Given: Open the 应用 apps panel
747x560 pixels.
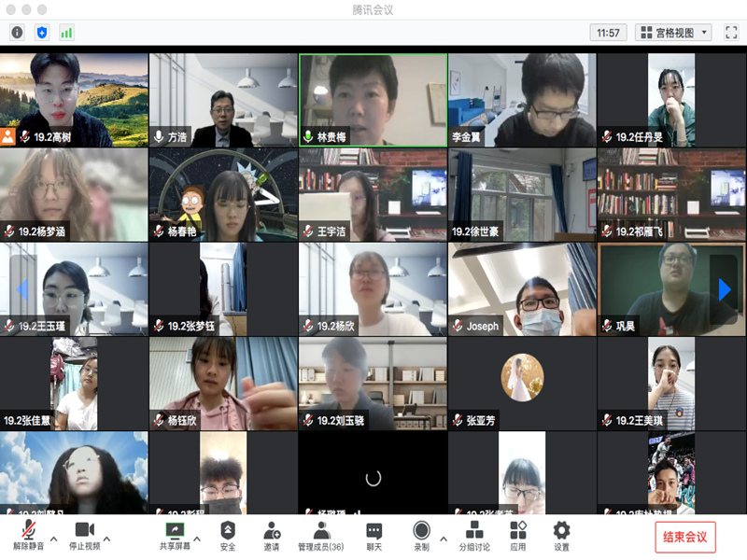Looking at the screenshot, I should click(518, 536).
